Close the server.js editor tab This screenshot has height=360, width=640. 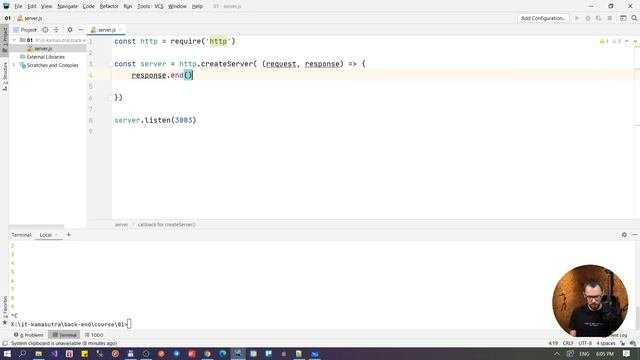coord(121,30)
